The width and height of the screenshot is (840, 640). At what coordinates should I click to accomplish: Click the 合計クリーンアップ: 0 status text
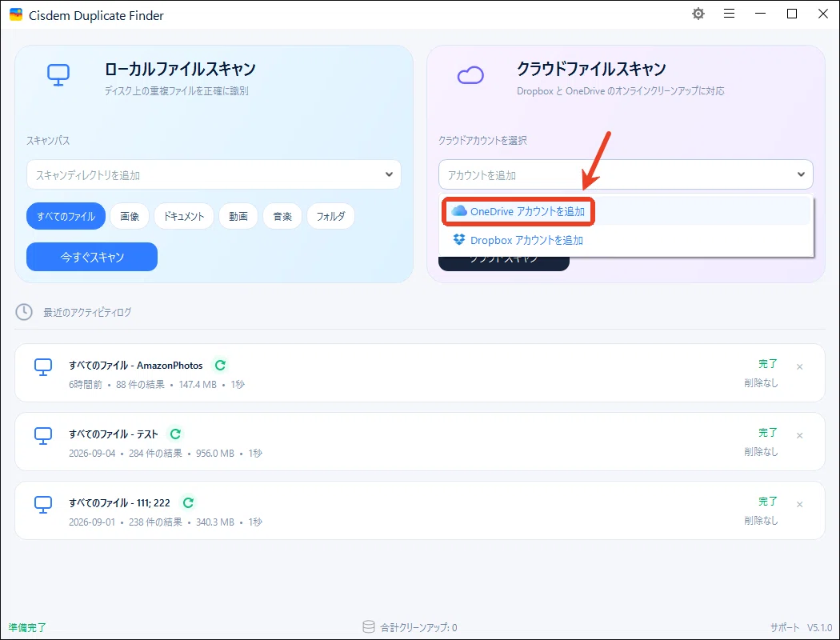point(418,628)
